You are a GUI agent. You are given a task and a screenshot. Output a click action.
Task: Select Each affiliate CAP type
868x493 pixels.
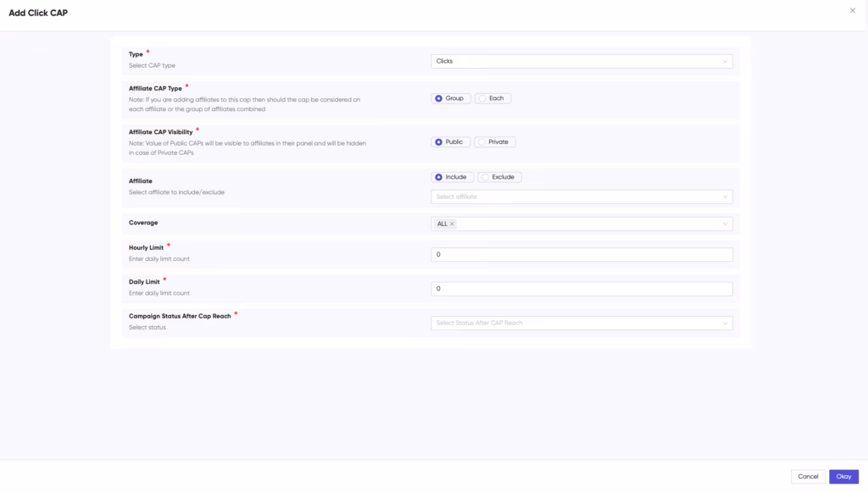[x=492, y=98]
